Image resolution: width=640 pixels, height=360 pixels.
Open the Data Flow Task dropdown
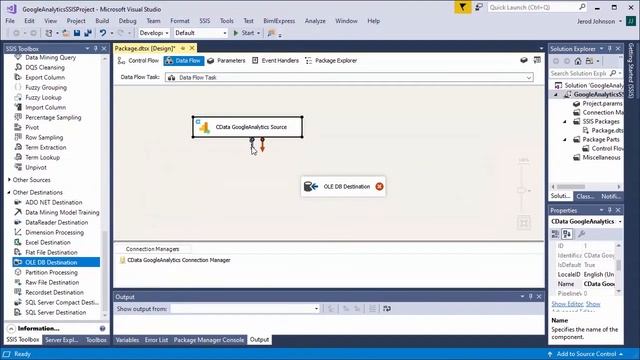click(349, 78)
